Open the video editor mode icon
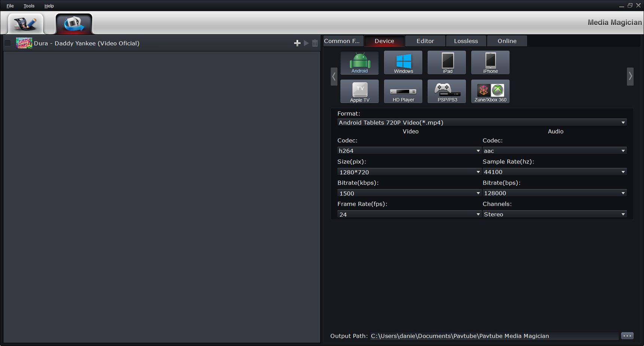Image resolution: width=644 pixels, height=346 pixels. [25, 24]
